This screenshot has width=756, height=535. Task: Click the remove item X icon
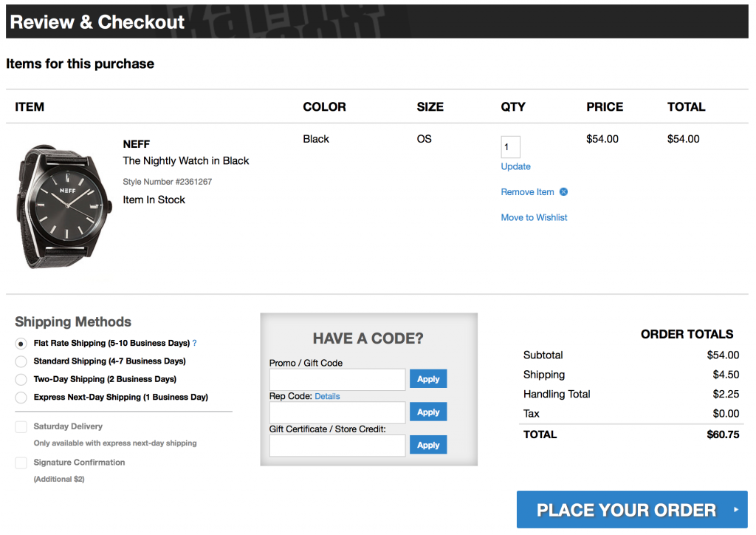(563, 192)
